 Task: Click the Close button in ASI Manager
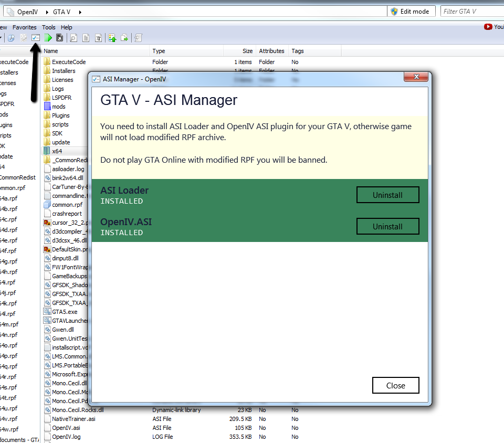tap(396, 385)
